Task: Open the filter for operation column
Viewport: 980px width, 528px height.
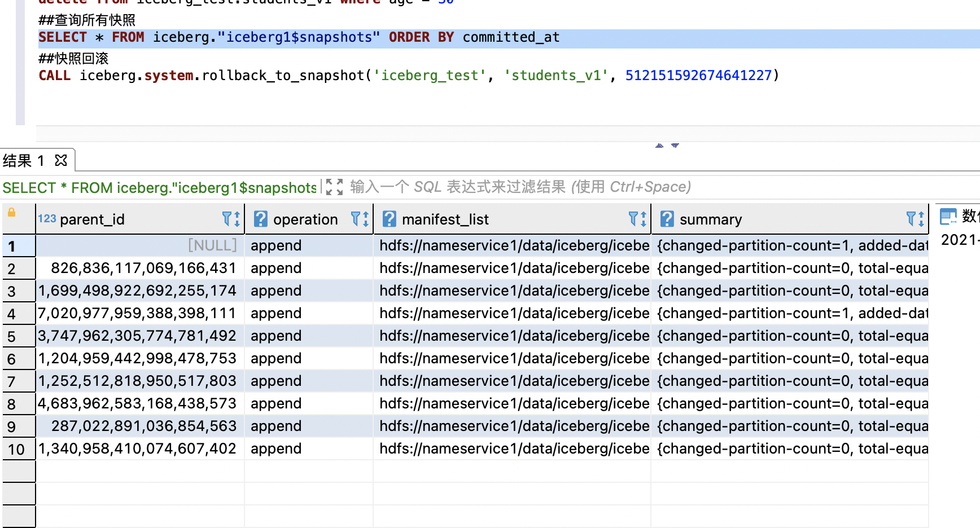Action: 356,218
